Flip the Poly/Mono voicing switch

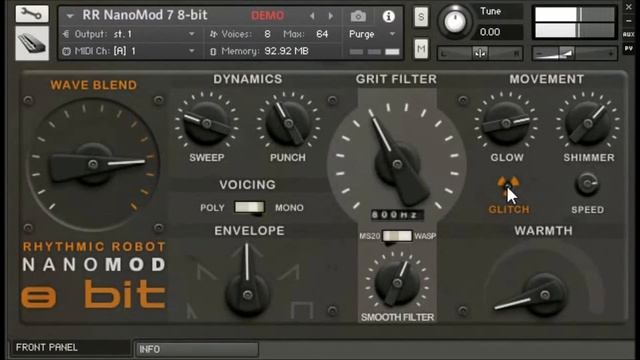point(249,207)
